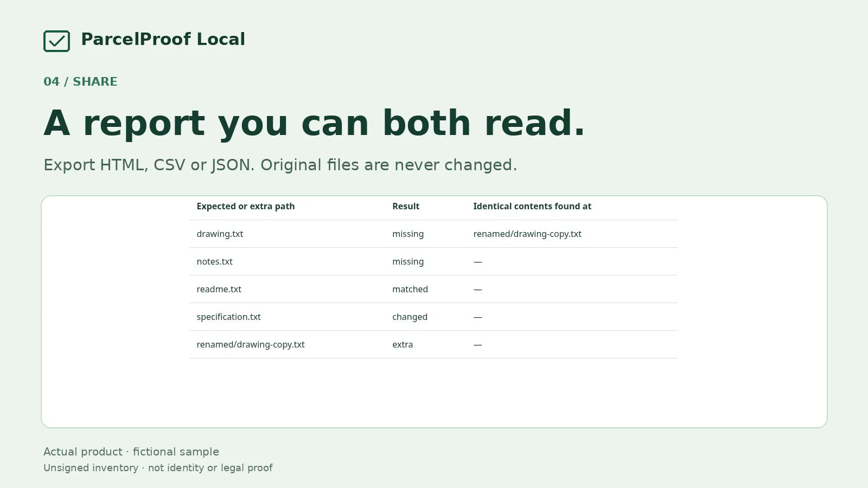Select the 04 / SHARE step label
The image size is (868, 488).
(80, 81)
